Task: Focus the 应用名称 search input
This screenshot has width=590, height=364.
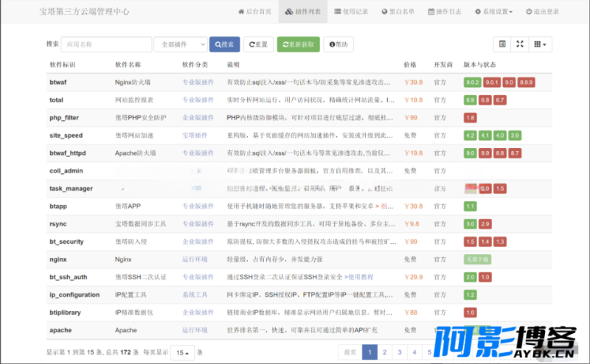Action: (106, 44)
